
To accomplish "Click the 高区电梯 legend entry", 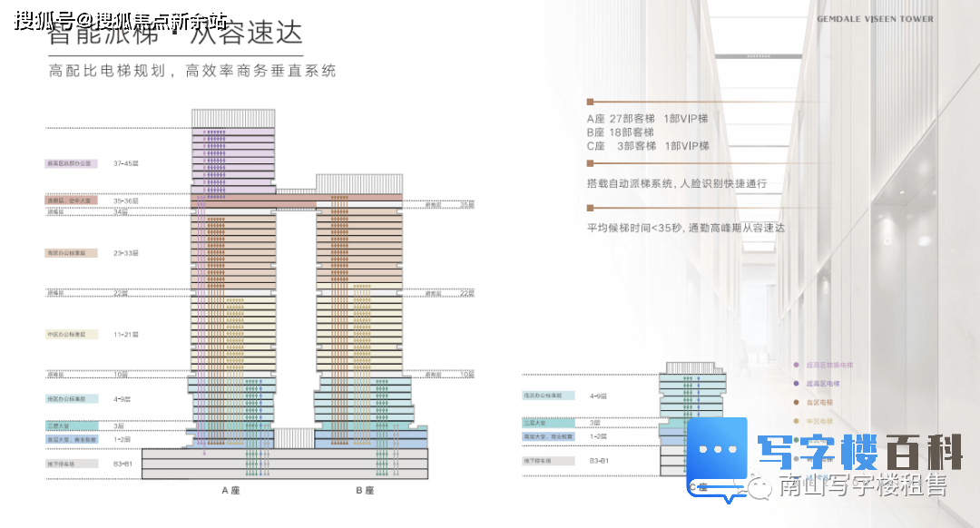I will [814, 403].
